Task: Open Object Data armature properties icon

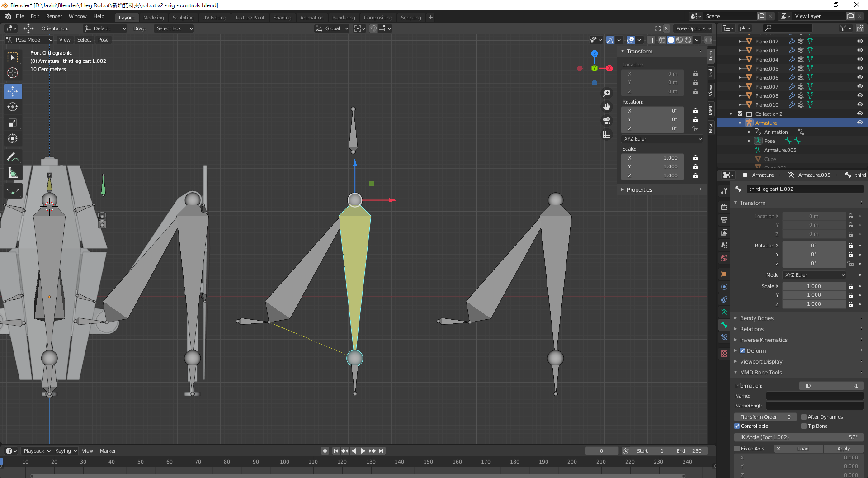Action: 724,312
